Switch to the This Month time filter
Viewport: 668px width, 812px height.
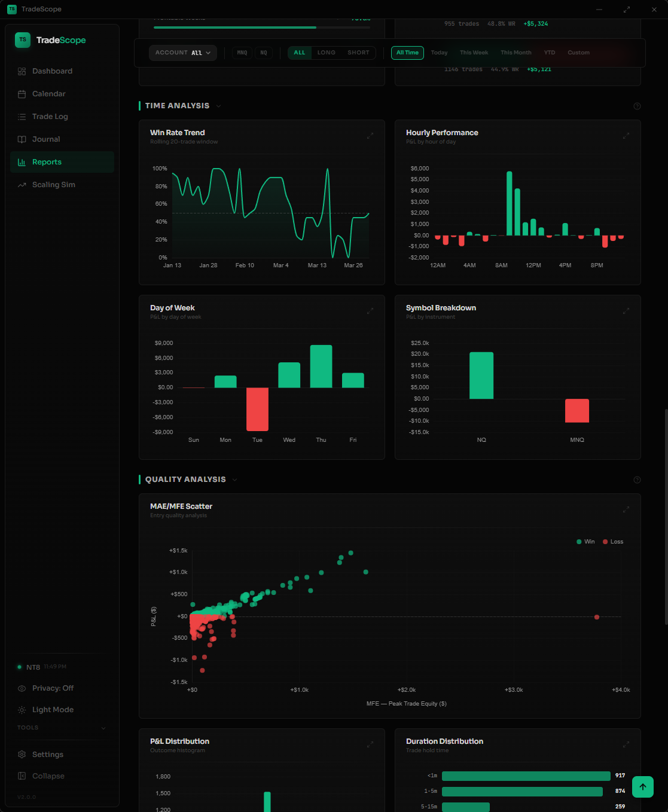[516, 53]
